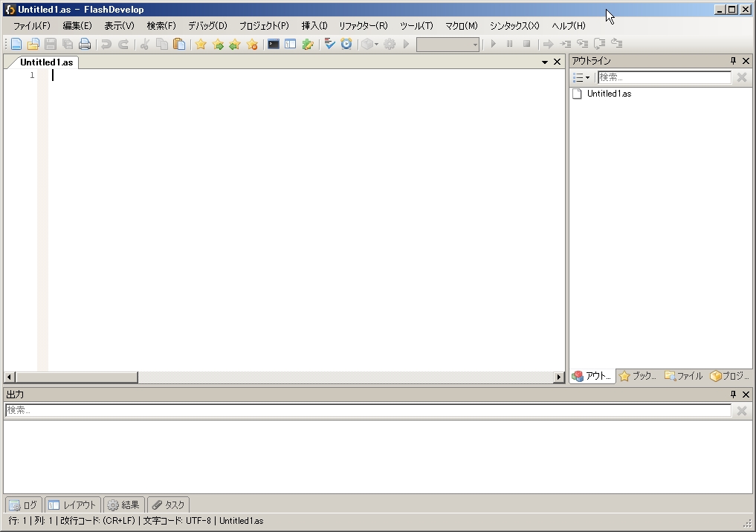Click the plain right-arrow debug icon

(548, 45)
